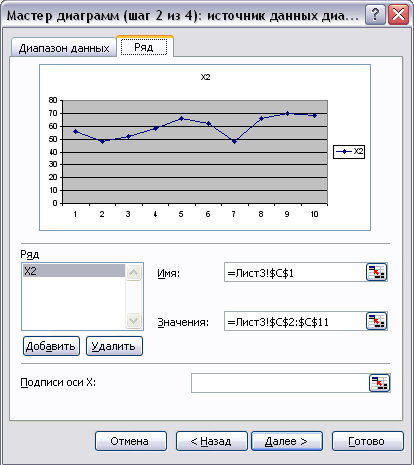The width and height of the screenshot is (414, 465).
Task: Select series X2 in the Ряд list
Action: point(74,271)
